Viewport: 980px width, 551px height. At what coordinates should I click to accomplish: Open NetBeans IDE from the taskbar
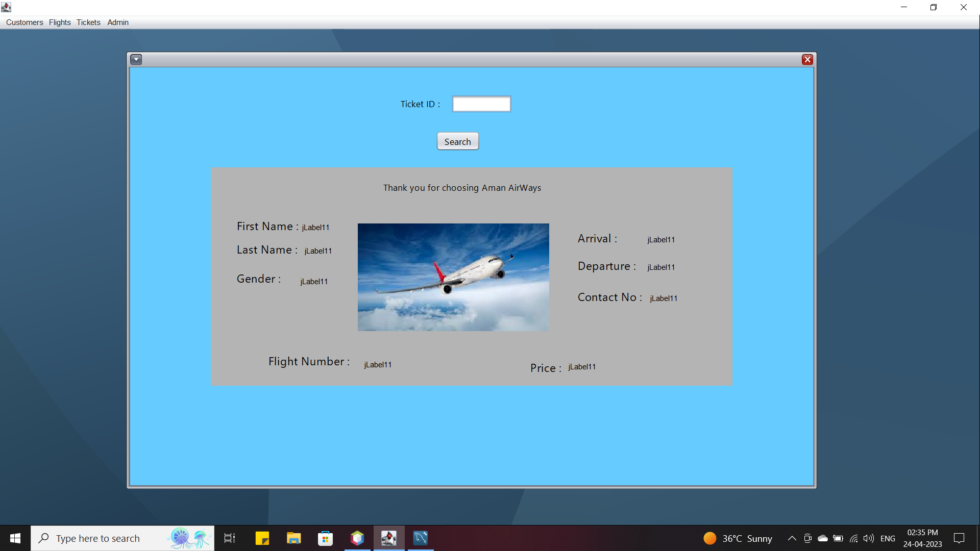pyautogui.click(x=357, y=538)
